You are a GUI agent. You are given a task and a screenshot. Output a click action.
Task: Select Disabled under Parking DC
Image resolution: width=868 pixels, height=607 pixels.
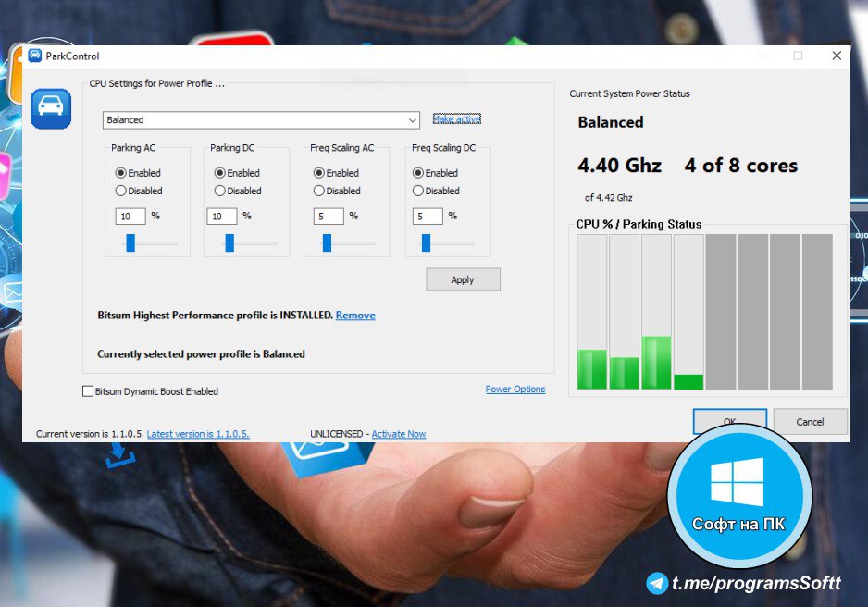[220, 191]
